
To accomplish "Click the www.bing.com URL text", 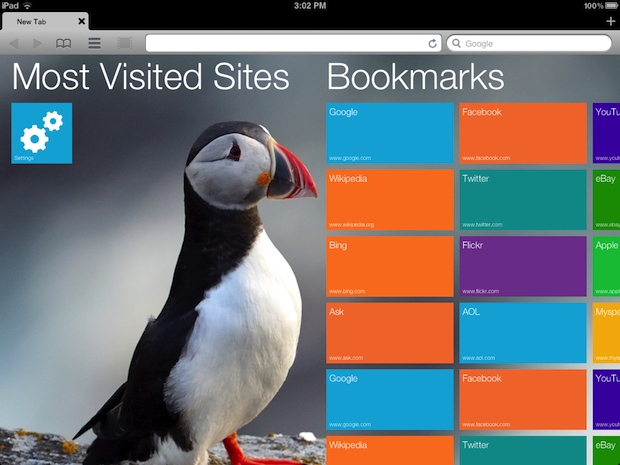I will click(x=347, y=291).
